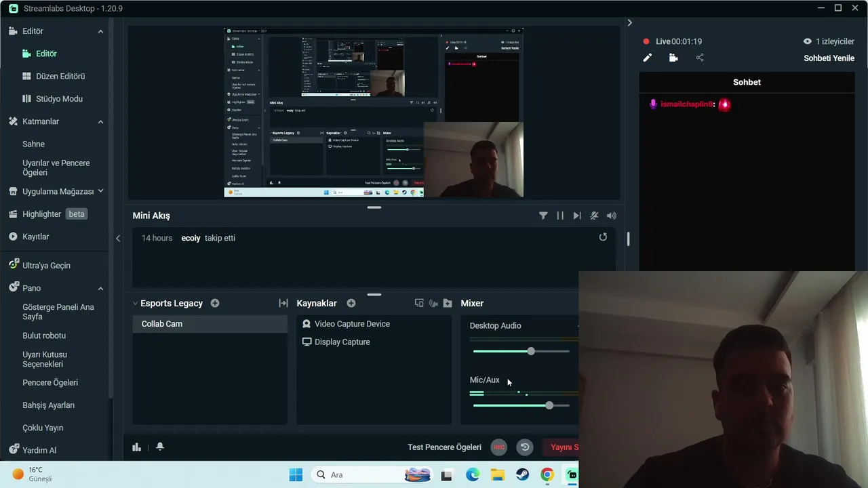Viewport: 868px width, 488px height.
Task: Edit stream info pencil icon
Action: [647, 58]
